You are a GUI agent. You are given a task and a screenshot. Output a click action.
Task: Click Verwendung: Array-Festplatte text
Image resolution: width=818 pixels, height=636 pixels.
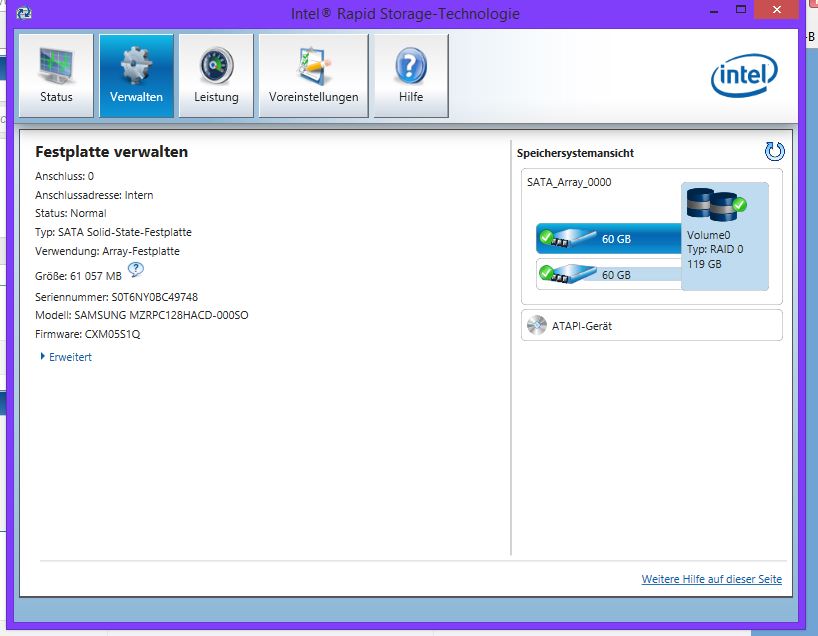click(107, 251)
